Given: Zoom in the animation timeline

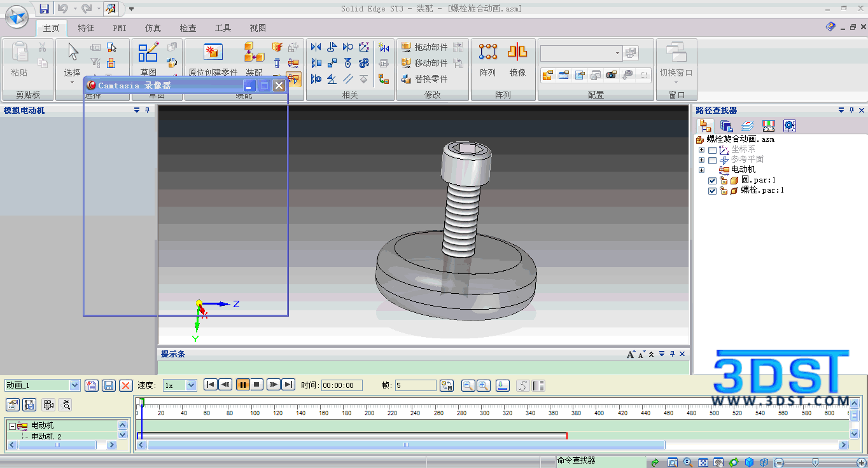Looking at the screenshot, I should (484, 385).
